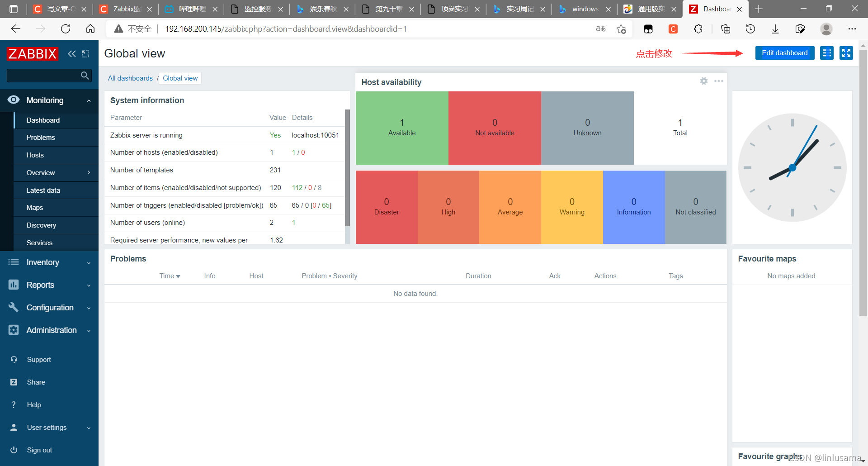Click the red Not available tile
The height and width of the screenshot is (466, 868).
click(x=495, y=128)
